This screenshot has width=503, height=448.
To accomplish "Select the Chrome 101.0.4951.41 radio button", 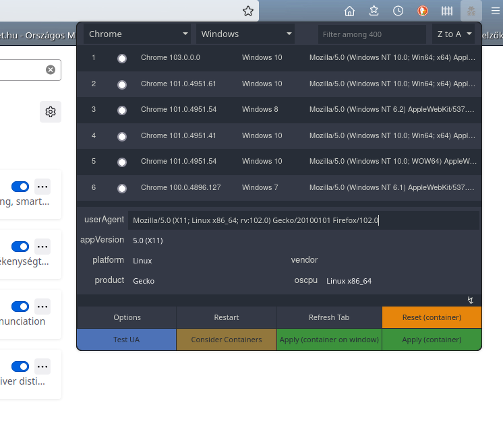I will (x=122, y=137).
